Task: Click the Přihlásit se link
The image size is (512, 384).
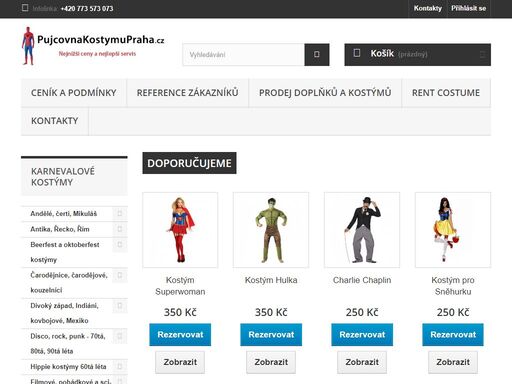Action: pyautogui.click(x=468, y=8)
